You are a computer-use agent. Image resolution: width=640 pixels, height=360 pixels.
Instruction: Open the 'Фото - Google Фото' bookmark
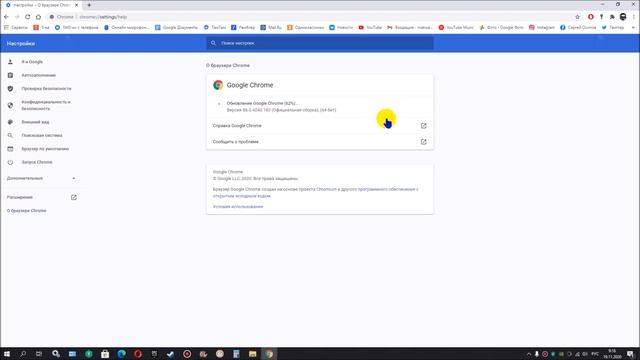(501, 27)
